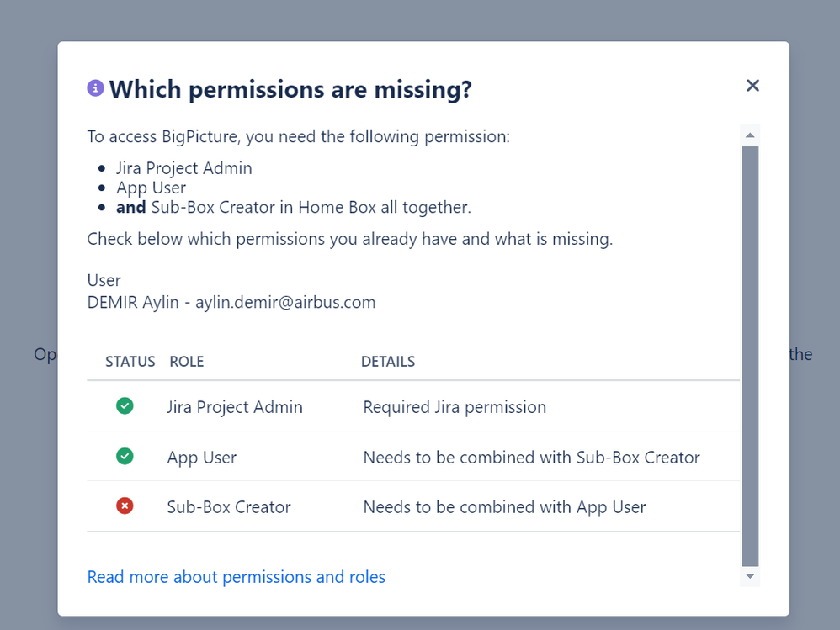Click 'Needs to be combined with Sub-Box Creator'
This screenshot has height=630, width=840.
pyautogui.click(x=531, y=458)
